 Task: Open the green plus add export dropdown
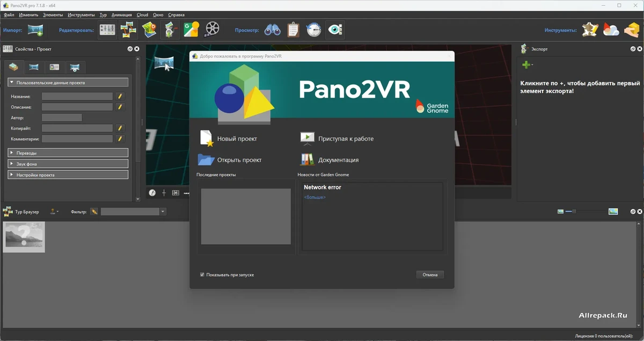528,65
